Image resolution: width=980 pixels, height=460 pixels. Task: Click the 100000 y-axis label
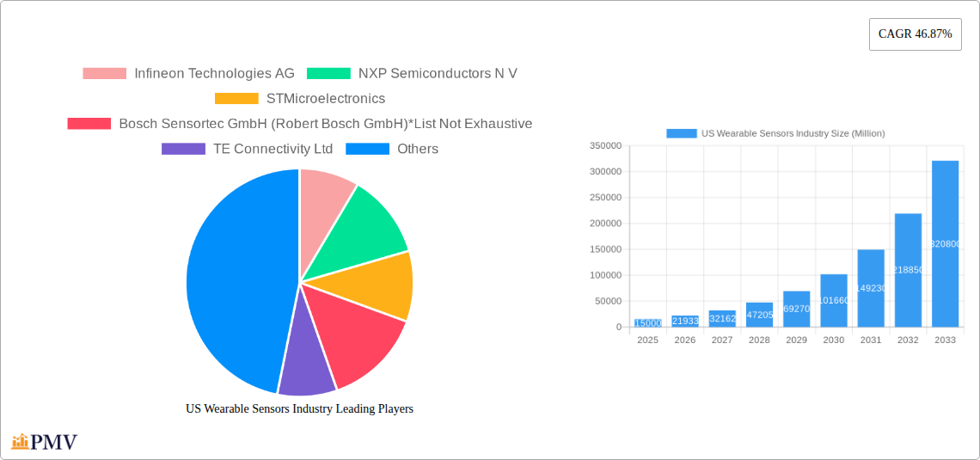click(x=606, y=275)
